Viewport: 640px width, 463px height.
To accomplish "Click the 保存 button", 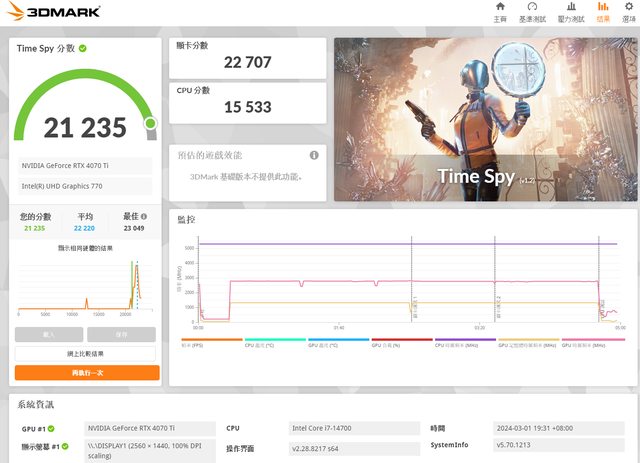I will [x=121, y=334].
